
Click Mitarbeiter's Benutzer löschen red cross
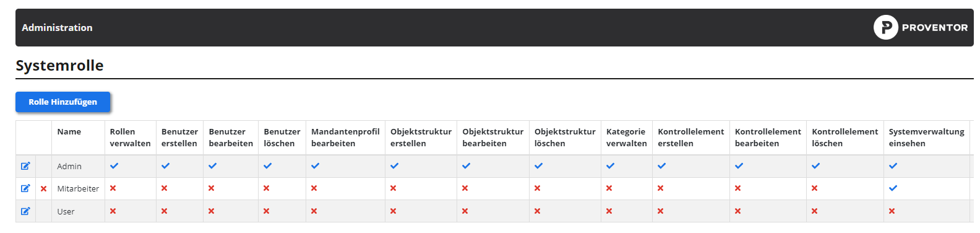click(x=267, y=188)
